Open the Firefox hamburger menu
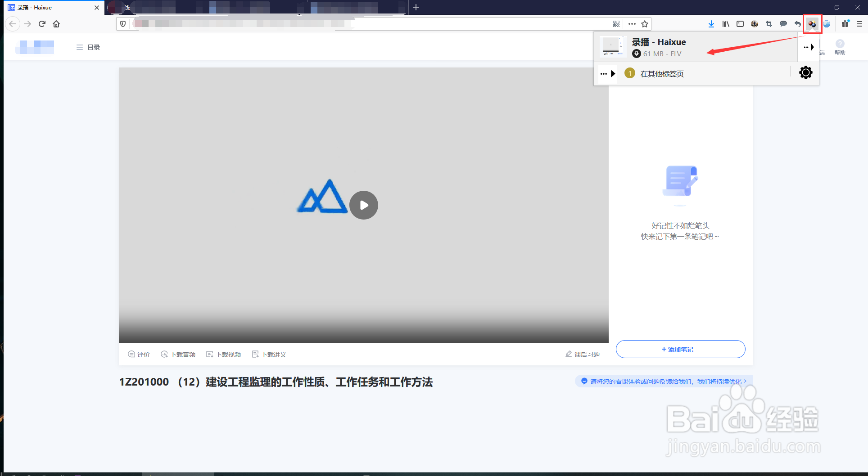Screen dimensions: 868x476 [859, 24]
